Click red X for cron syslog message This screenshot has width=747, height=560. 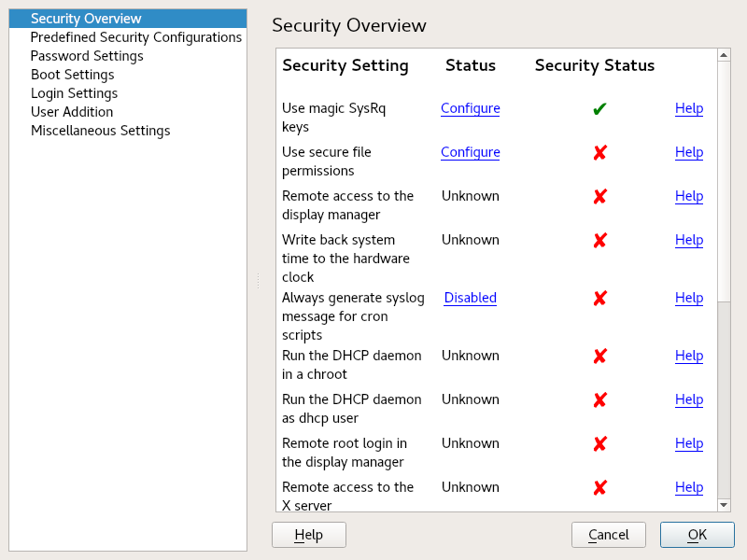point(599,299)
